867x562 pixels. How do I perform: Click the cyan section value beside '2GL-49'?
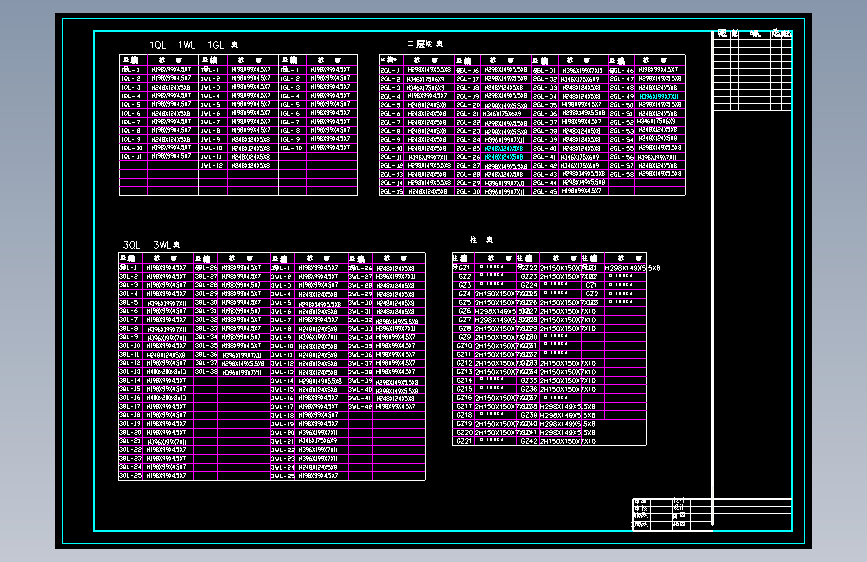click(x=659, y=96)
